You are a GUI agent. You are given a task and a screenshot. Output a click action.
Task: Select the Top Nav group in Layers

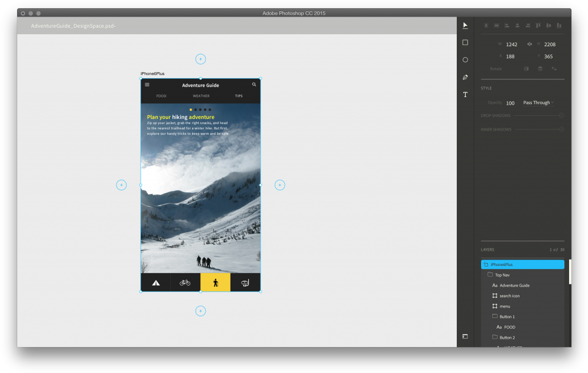coord(503,275)
